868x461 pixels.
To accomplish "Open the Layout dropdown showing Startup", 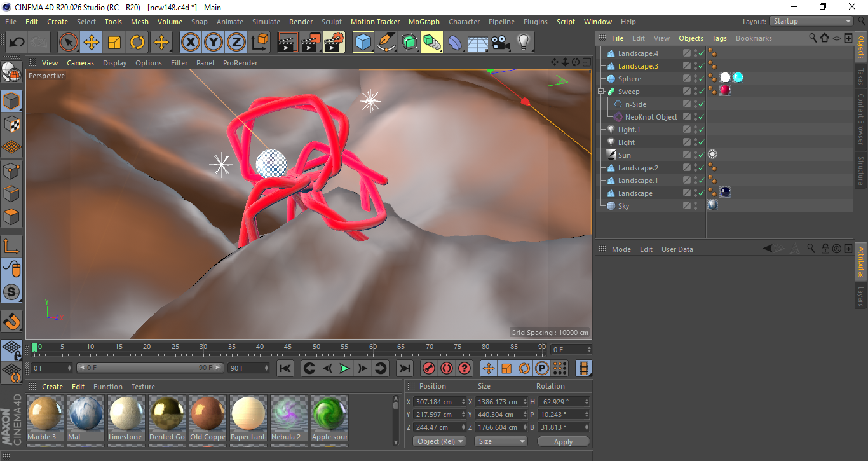I will pyautogui.click(x=811, y=21).
